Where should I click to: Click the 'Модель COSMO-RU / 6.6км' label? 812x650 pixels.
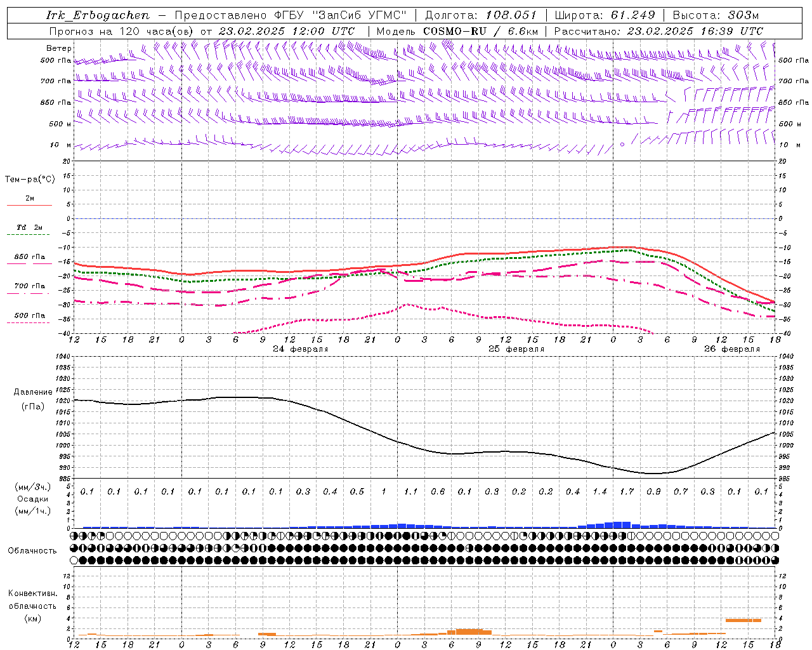(457, 31)
